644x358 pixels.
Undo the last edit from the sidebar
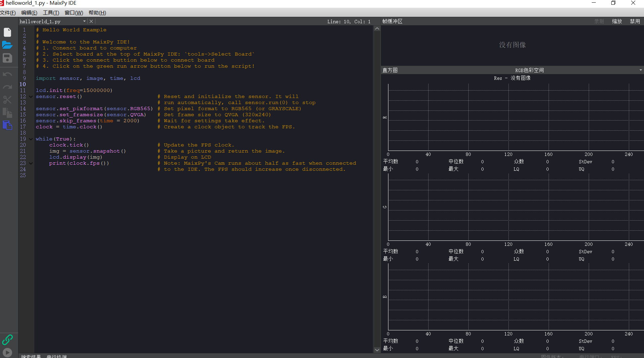pos(7,74)
